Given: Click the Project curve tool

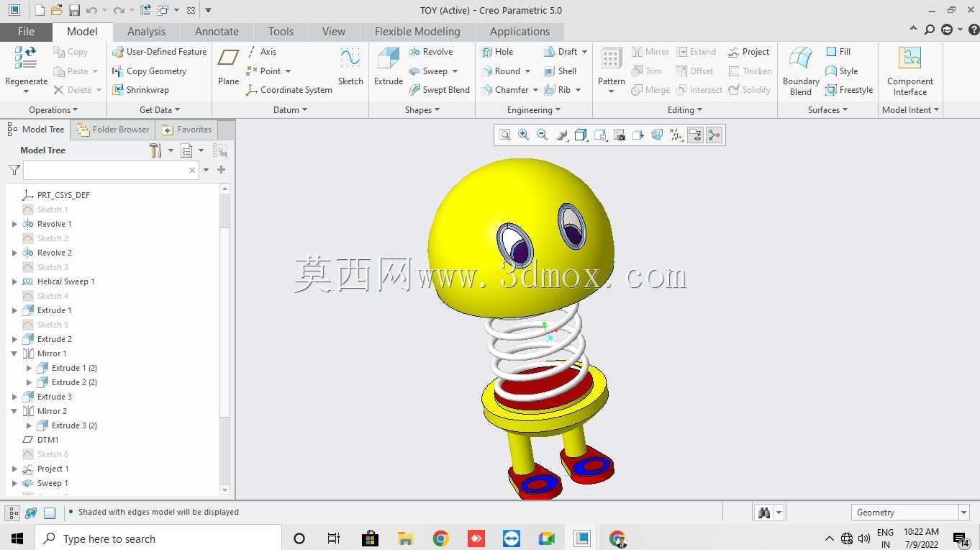Looking at the screenshot, I should tap(748, 52).
